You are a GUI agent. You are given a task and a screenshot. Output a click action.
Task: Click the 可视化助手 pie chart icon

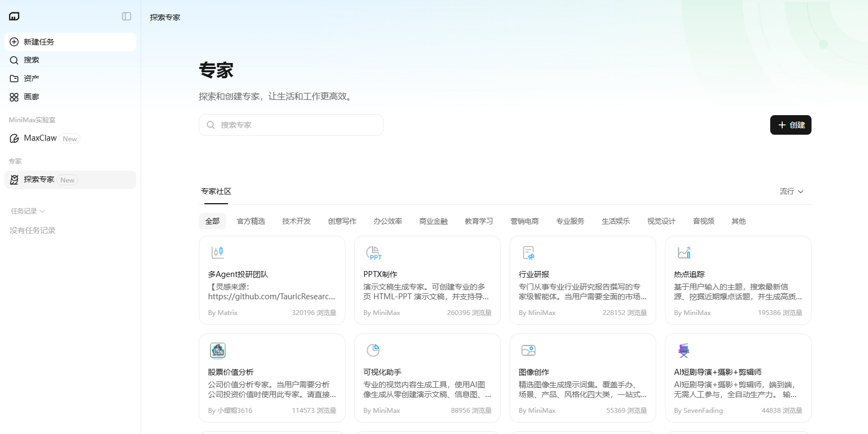click(373, 350)
